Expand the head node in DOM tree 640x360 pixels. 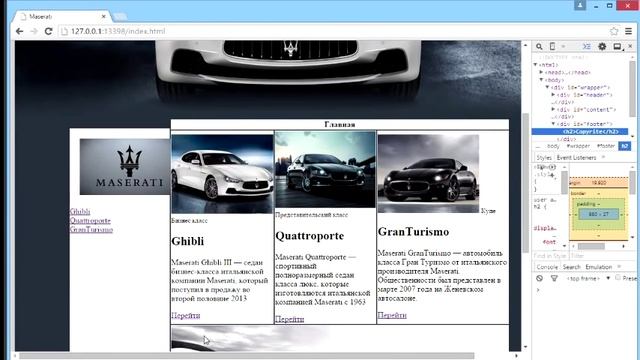541,72
